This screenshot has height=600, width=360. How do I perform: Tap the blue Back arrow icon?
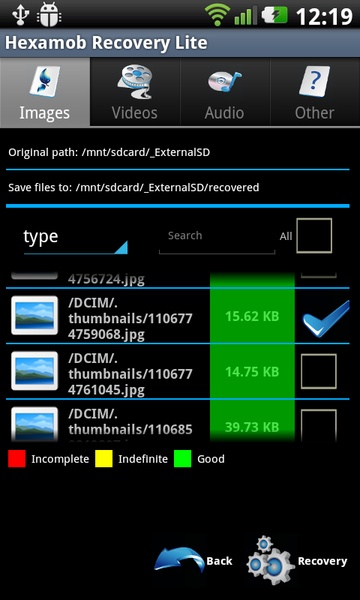point(179,559)
